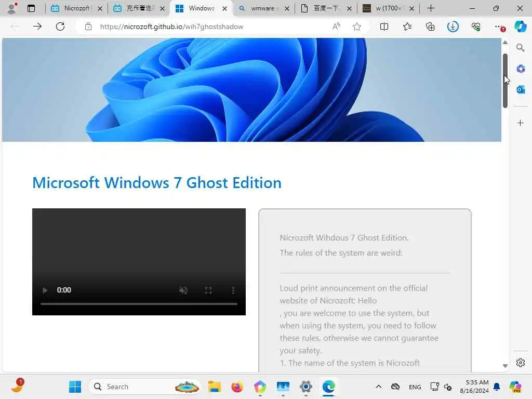Open the network and volume tray panel
532x399 pixels.
441,387
